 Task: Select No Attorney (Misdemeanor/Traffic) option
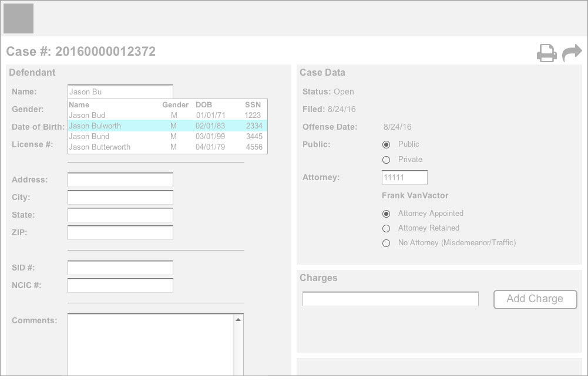pyautogui.click(x=386, y=243)
